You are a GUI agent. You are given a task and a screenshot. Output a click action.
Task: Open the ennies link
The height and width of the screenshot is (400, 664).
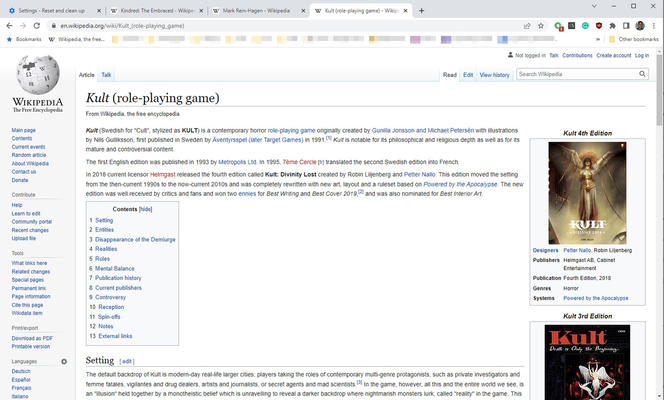(247, 194)
